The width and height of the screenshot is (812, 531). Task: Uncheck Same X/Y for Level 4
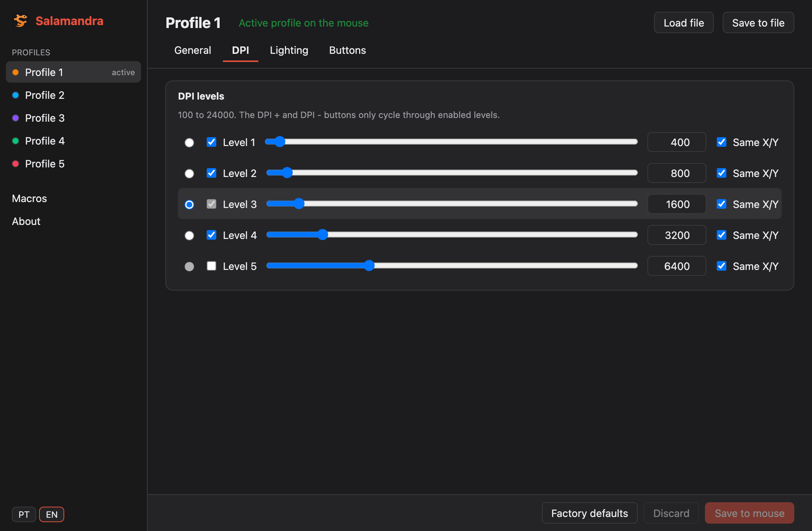click(722, 235)
